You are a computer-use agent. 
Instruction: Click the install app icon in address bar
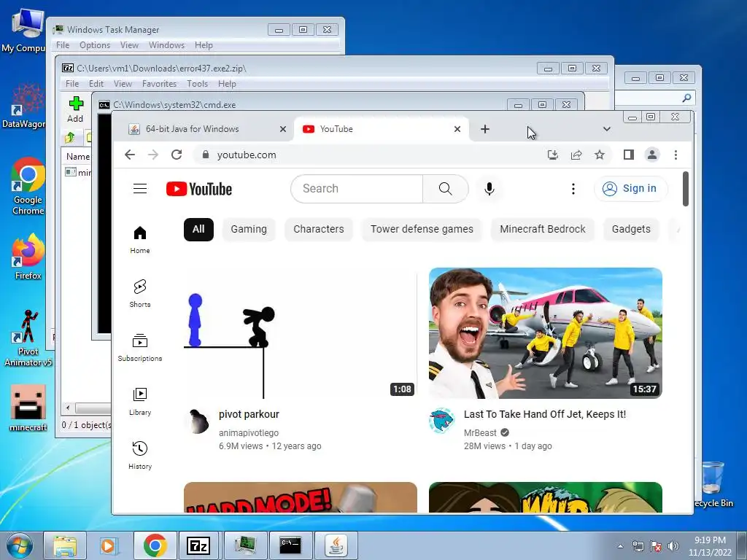553,155
